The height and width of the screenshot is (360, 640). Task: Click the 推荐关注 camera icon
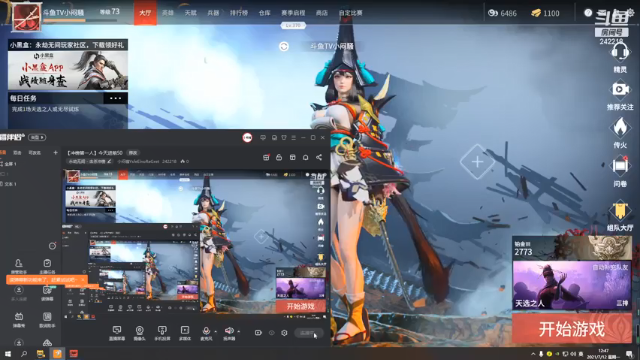pyautogui.click(x=620, y=89)
